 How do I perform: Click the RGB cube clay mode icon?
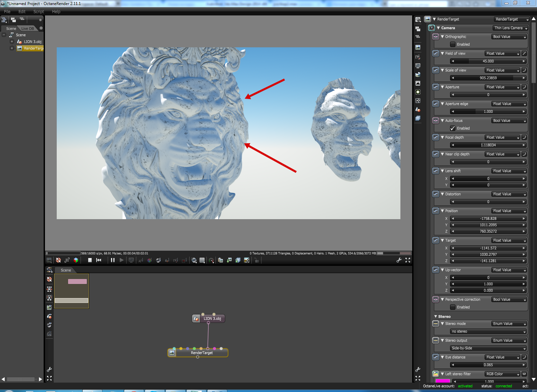[76, 260]
